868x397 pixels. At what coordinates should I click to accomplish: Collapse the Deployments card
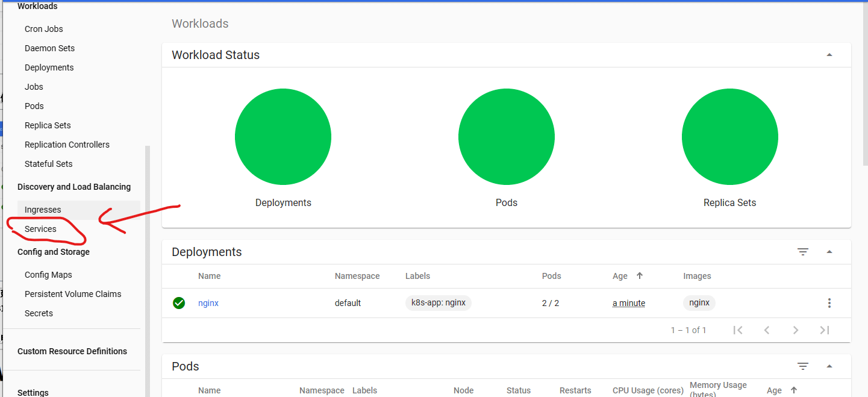point(829,252)
